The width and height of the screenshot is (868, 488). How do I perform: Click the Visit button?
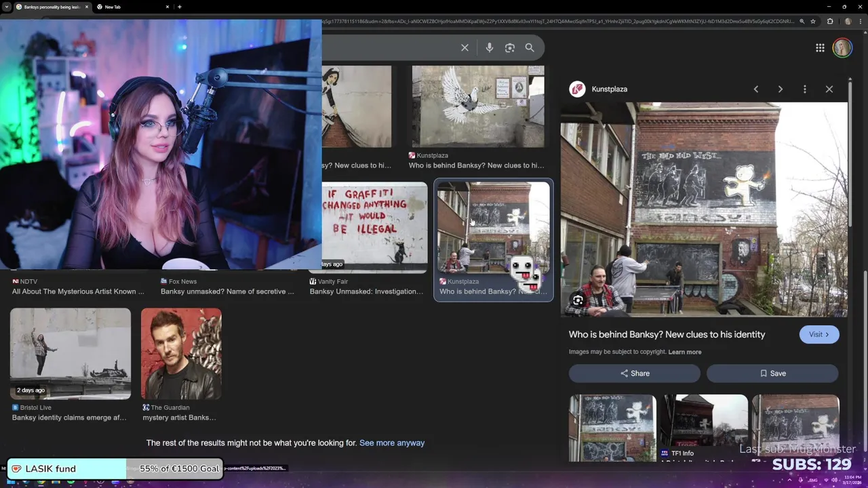point(819,334)
